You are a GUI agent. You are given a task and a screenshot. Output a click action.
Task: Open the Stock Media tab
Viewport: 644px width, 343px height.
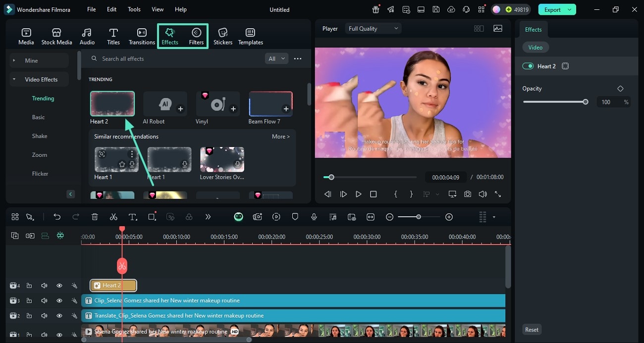coord(56,37)
